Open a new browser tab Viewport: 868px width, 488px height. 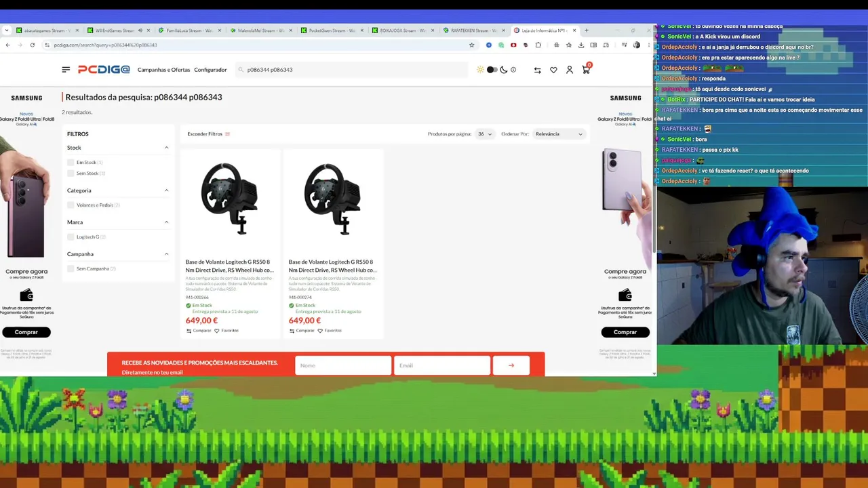tap(587, 30)
